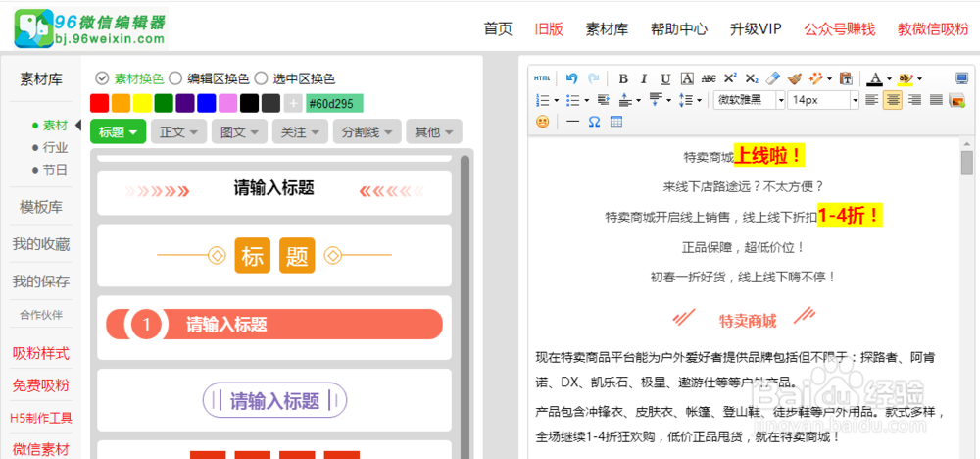Open the font color dropdown arrow
The height and width of the screenshot is (459, 980).
click(x=889, y=78)
